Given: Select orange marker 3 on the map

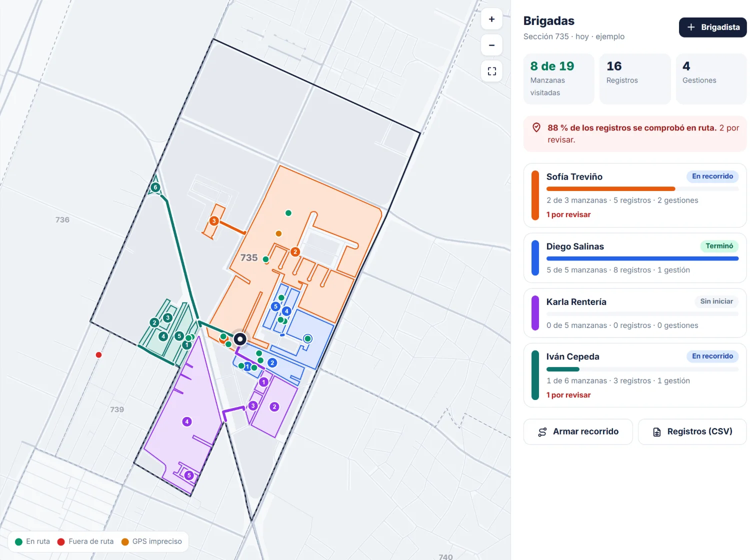Looking at the screenshot, I should pyautogui.click(x=214, y=221).
